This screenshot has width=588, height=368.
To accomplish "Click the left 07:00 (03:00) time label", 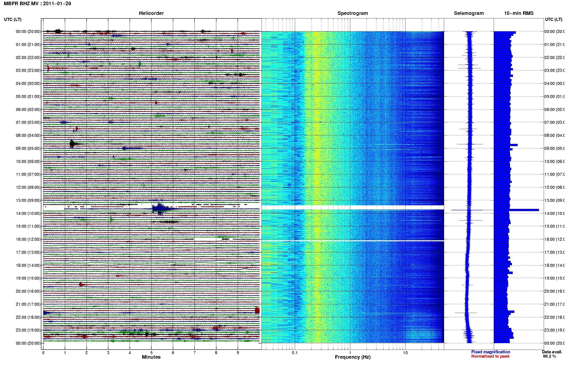I will [28, 122].
